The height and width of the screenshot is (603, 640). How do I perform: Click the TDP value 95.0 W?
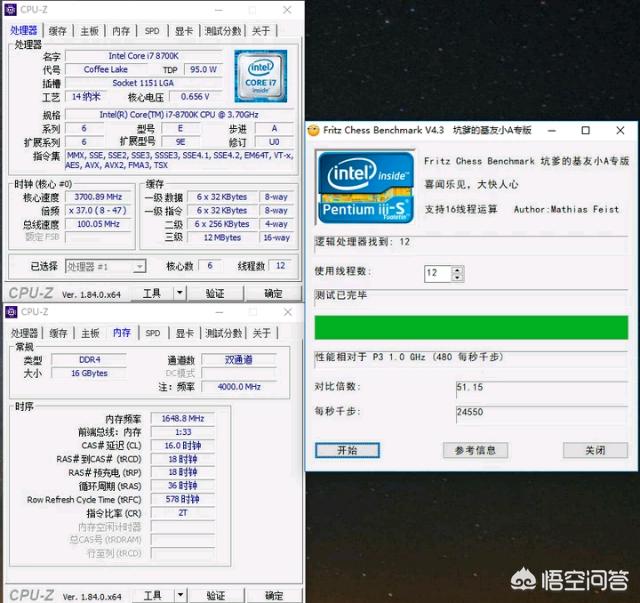203,69
